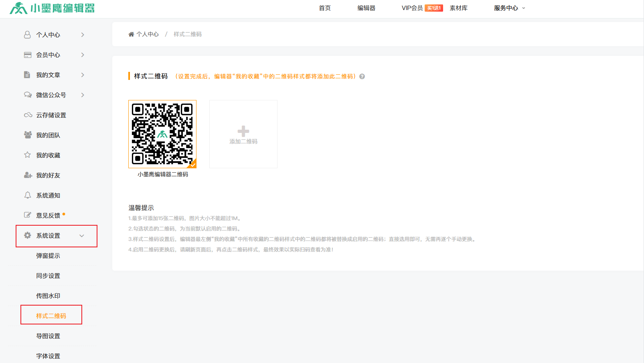The height and width of the screenshot is (363, 644).
Task: Click the 云存储设置 cloud icon
Action: (x=28, y=115)
